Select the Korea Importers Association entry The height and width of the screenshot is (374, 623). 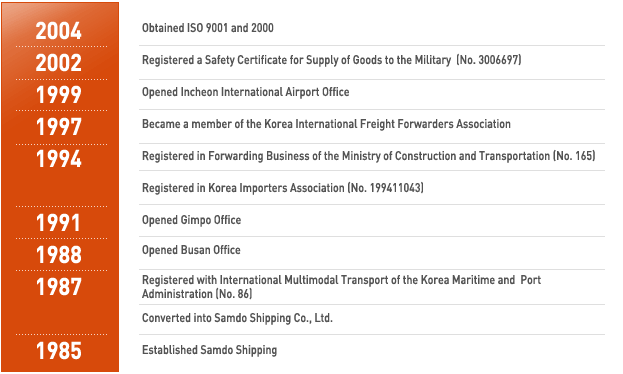(283, 188)
